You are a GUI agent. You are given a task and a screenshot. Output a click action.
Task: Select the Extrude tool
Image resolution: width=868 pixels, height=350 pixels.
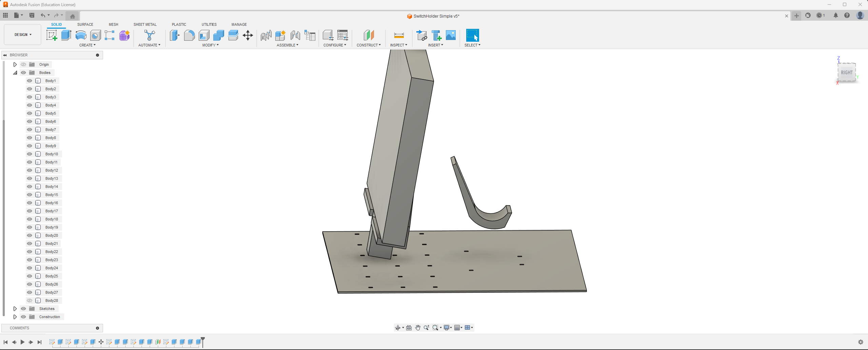66,35
